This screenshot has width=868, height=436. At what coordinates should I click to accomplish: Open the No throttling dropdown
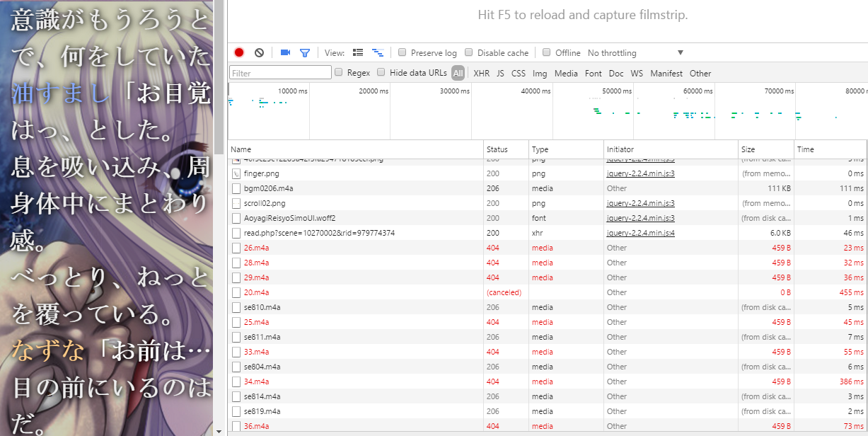[635, 53]
